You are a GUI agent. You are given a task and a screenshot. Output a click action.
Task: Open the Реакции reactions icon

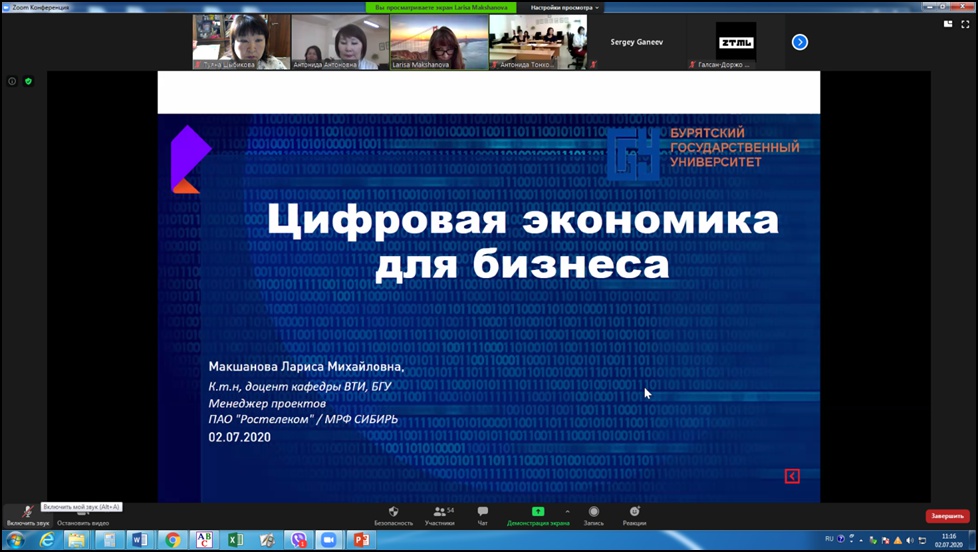click(x=634, y=513)
